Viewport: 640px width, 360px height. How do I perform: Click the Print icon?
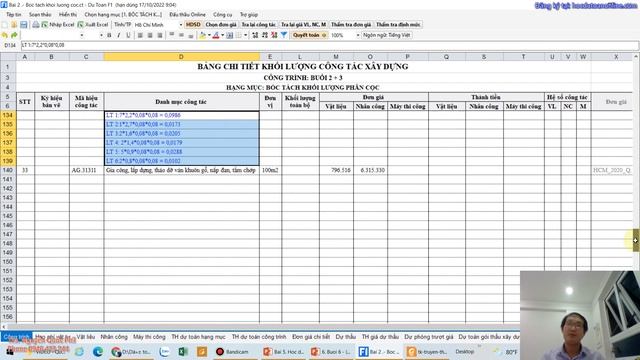36,25
